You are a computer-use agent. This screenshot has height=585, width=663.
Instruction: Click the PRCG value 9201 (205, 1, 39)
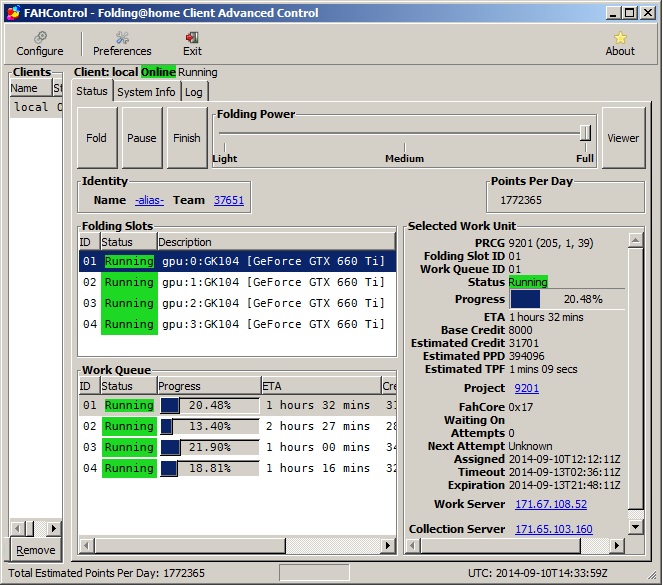[x=551, y=243]
